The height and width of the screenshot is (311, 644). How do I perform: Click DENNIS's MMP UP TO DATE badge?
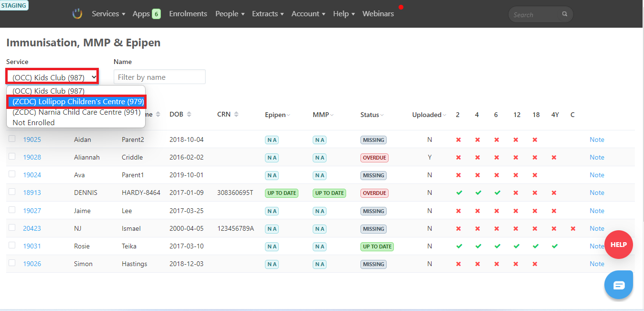click(329, 193)
